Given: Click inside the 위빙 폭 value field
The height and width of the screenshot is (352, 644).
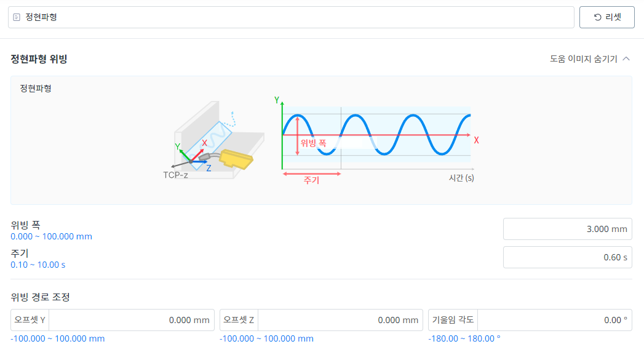Looking at the screenshot, I should pyautogui.click(x=567, y=229).
